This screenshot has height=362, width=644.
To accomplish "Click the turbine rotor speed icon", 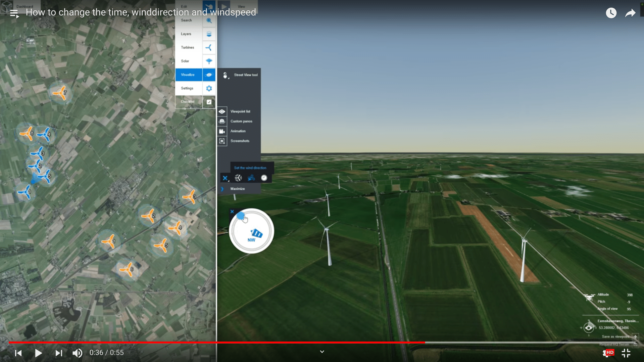I will click(238, 178).
